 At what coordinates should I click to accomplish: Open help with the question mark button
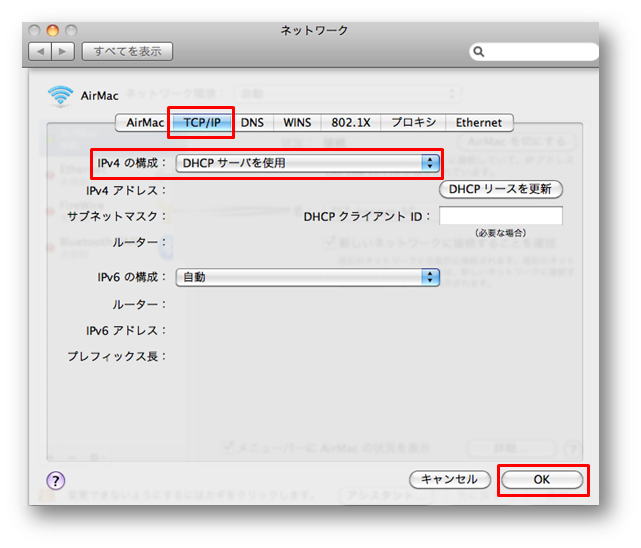point(56,481)
